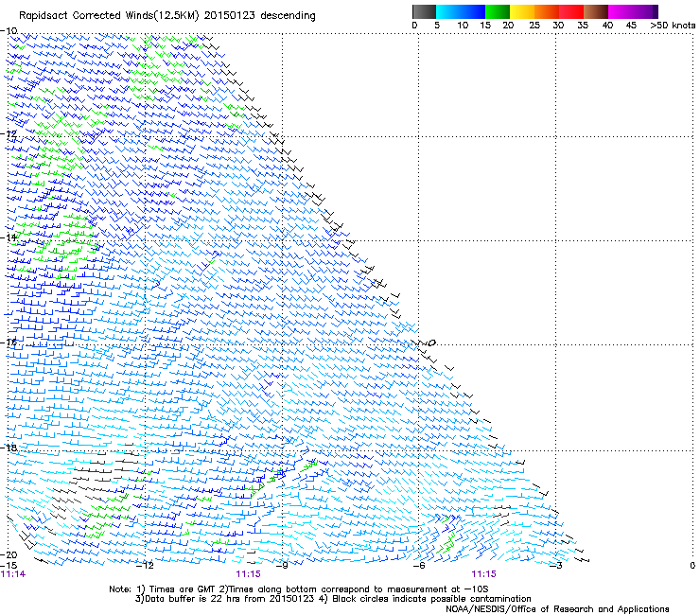Click the chart title "Rapidsact Corrected Winds(12.5KM)"
Viewport: 700px width, 615px height.
pos(109,16)
